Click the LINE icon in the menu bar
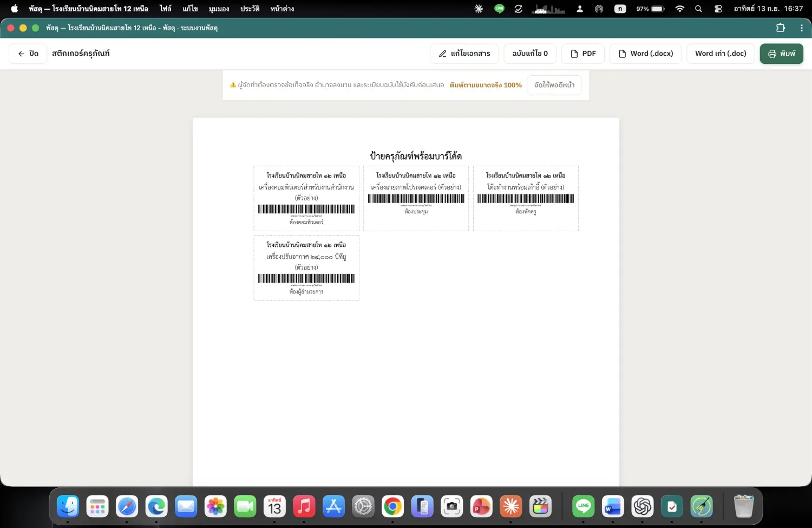The height and width of the screenshot is (528, 812). (x=499, y=9)
